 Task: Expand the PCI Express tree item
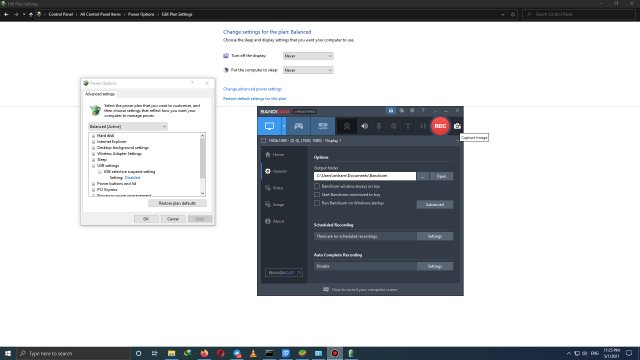(x=93, y=190)
